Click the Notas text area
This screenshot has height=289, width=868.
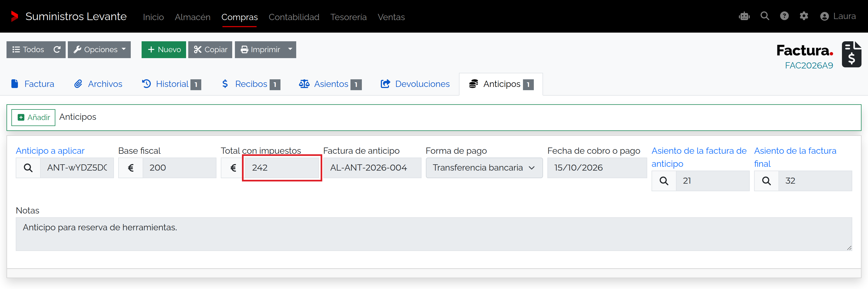pos(434,234)
